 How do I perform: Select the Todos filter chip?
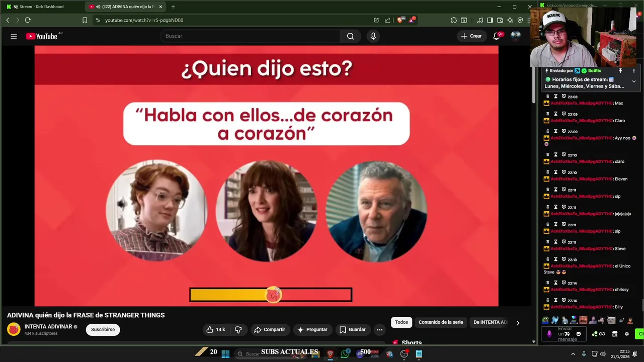[x=401, y=322]
